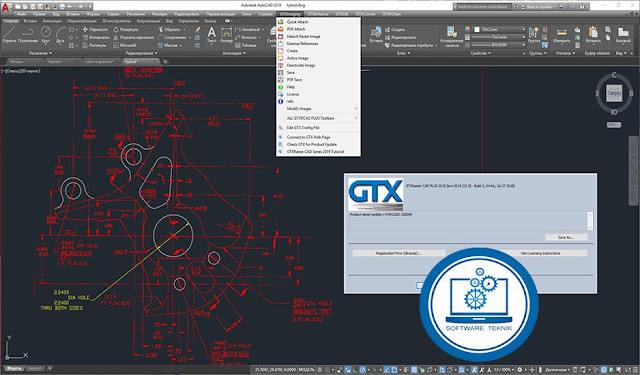Click the Обрезать (Trim) tool
Image resolution: width=640 pixels, height=375 pixels.
point(169,29)
